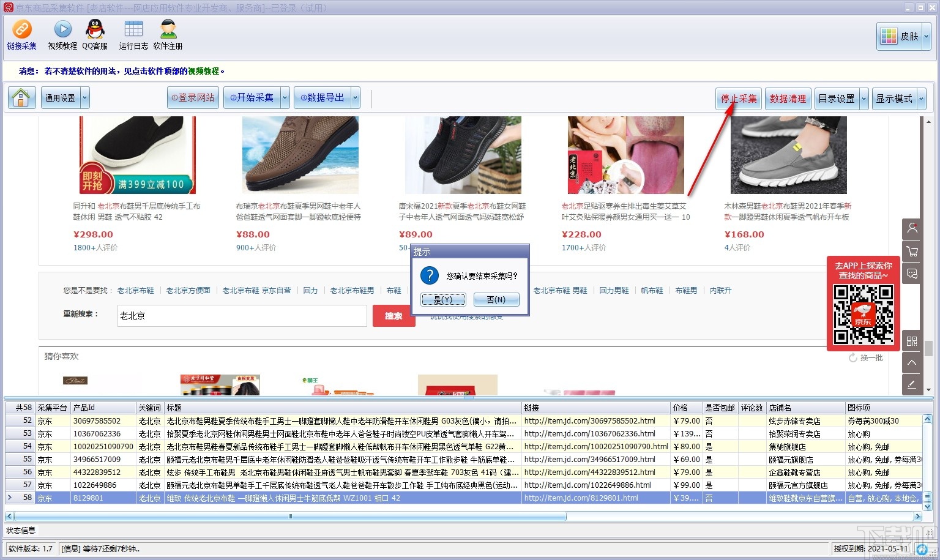Image resolution: width=940 pixels, height=560 pixels.
Task: Open the 视频教程 video tutorial
Action: (x=62, y=35)
